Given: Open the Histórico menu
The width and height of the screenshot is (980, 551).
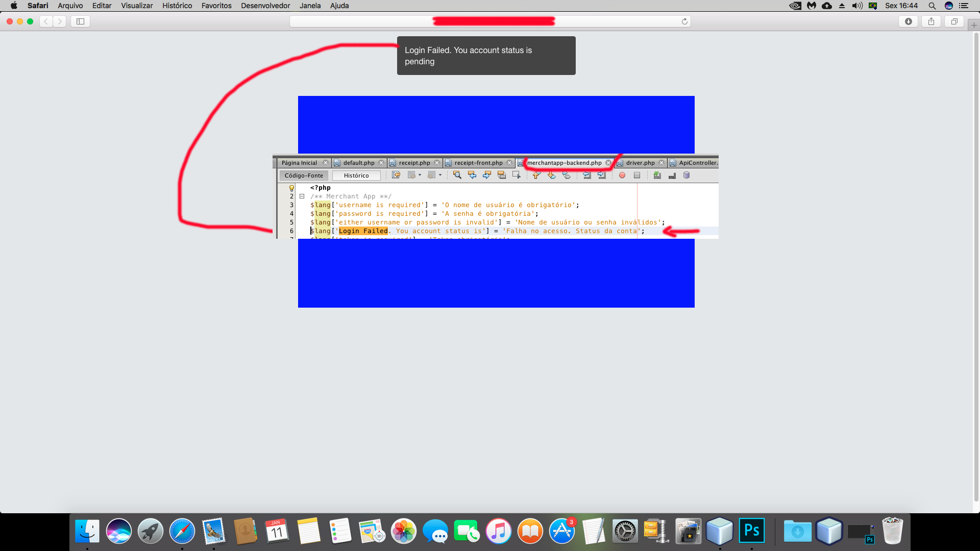Looking at the screenshot, I should [177, 6].
